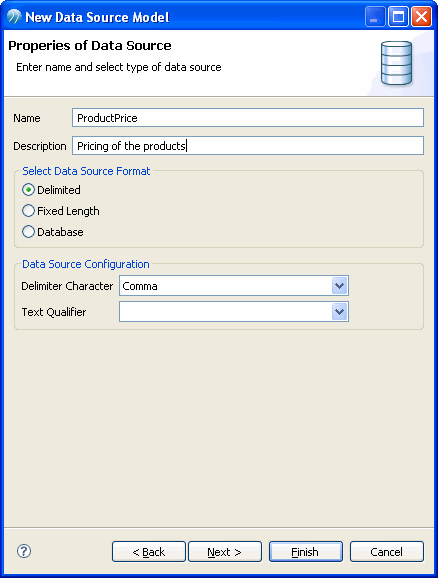Go to the previous page with Back
Screen dimensions: 438x578
[x=149, y=551]
